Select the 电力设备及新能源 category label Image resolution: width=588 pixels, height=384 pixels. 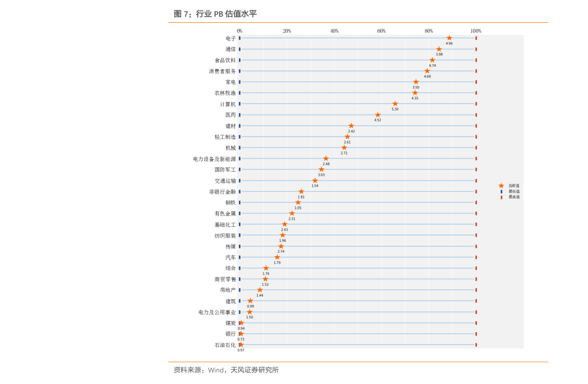tap(214, 159)
